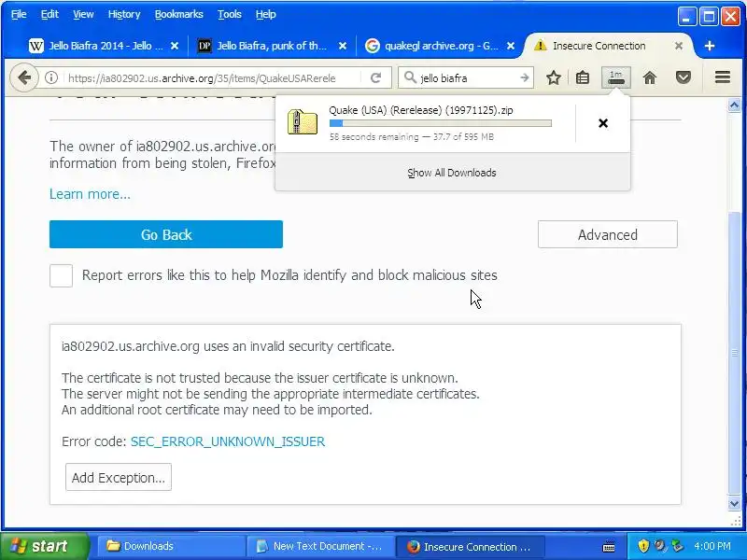Click the Quake zip file icon

click(x=302, y=122)
